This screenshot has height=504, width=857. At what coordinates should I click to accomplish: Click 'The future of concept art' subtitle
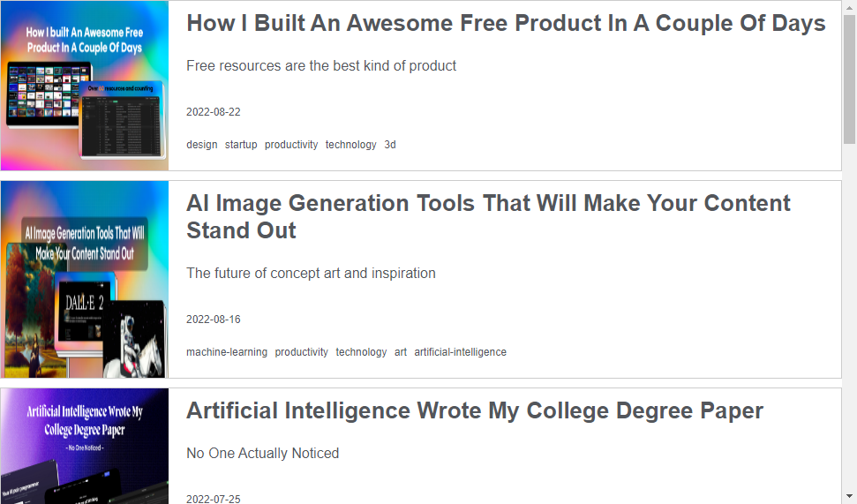311,274
